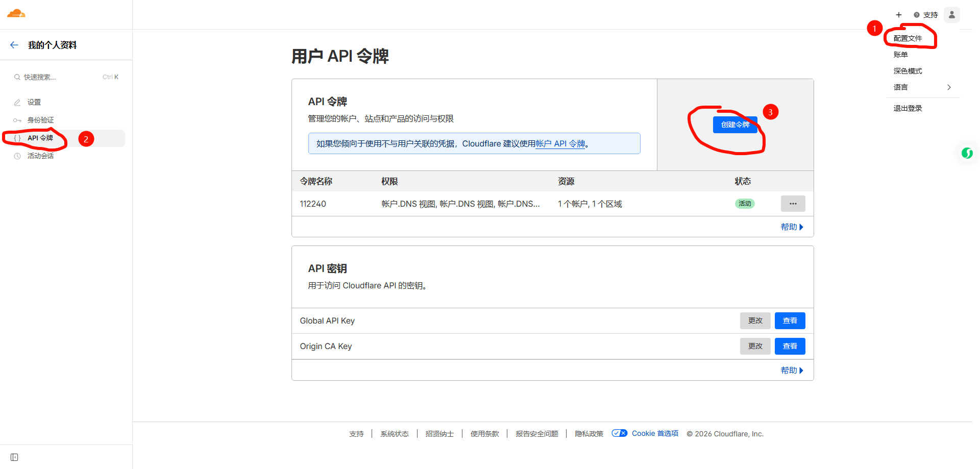Expand 帮助 under the API 密钥 section

[x=792, y=370]
